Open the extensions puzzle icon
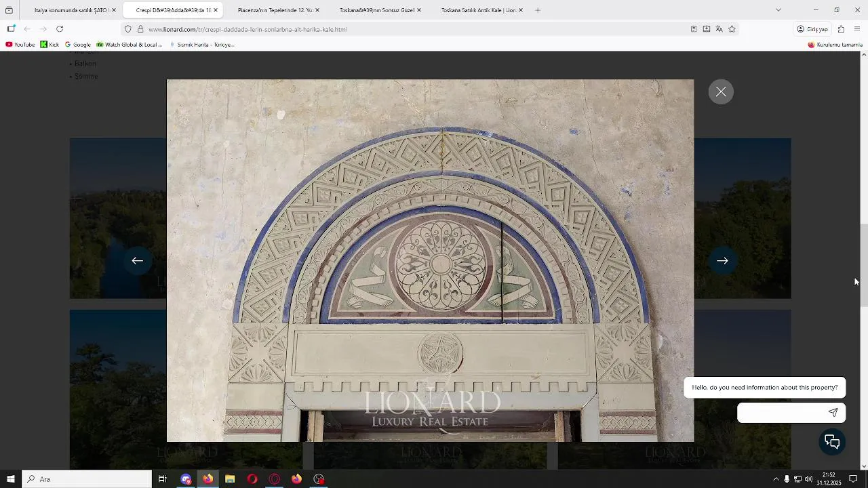Image resolution: width=868 pixels, height=488 pixels. click(x=841, y=29)
